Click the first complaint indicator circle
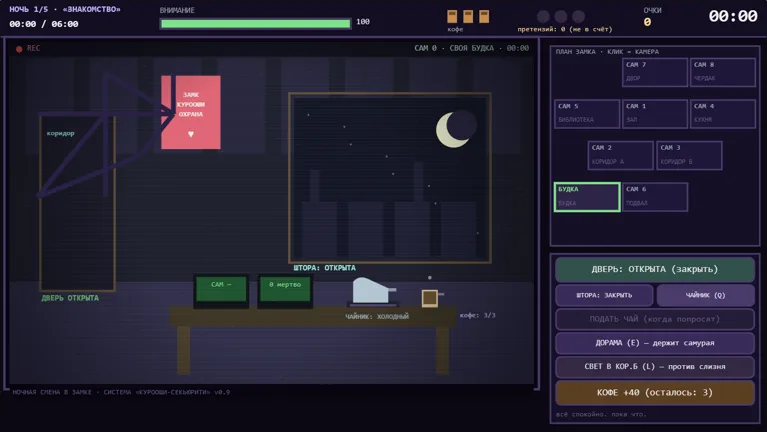767x432 pixels. (543, 17)
